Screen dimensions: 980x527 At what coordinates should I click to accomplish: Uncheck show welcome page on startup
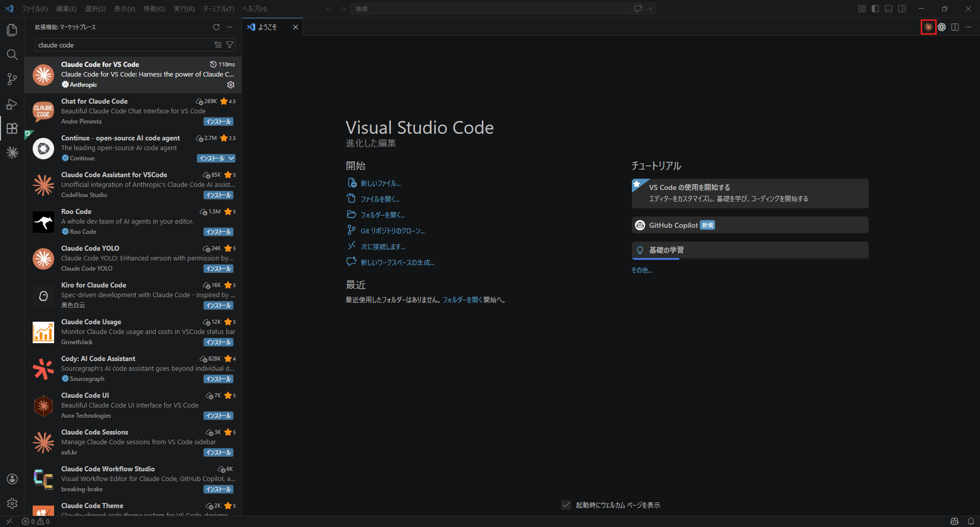[x=566, y=505]
